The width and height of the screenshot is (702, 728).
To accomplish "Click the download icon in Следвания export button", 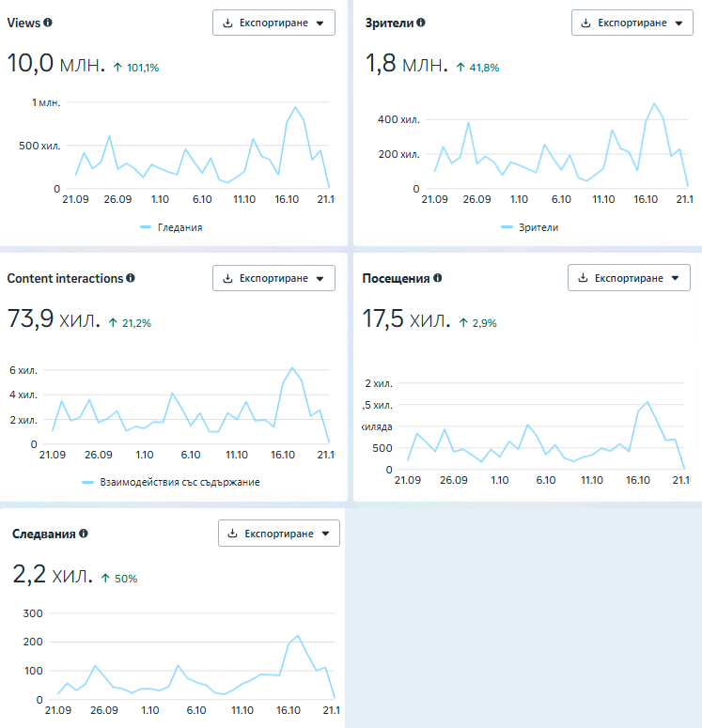I will click(x=233, y=533).
